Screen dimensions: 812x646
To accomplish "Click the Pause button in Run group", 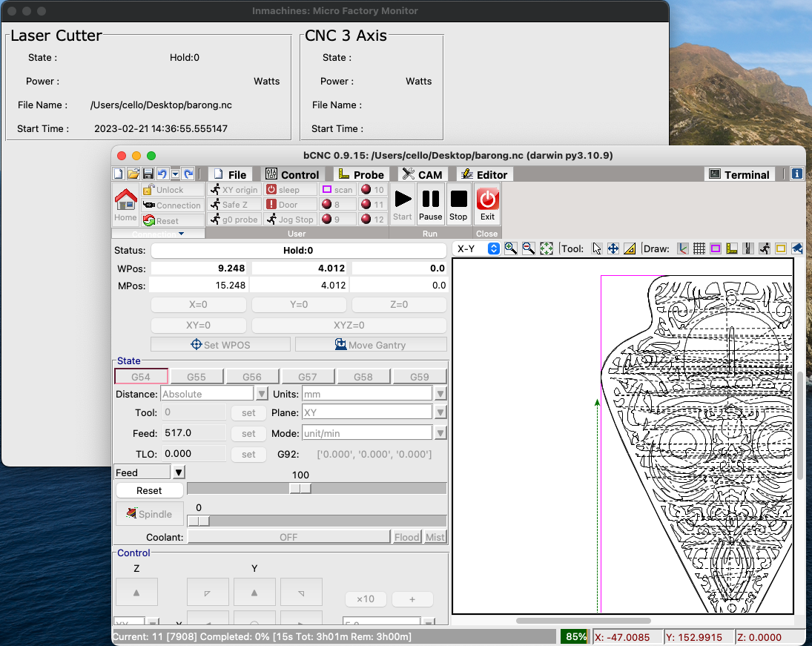I will click(x=430, y=203).
